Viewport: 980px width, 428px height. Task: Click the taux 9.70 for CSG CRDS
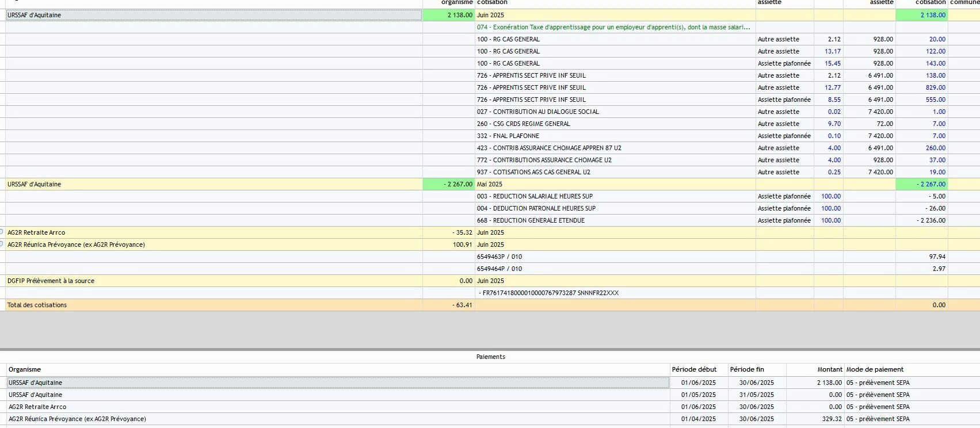tap(834, 124)
